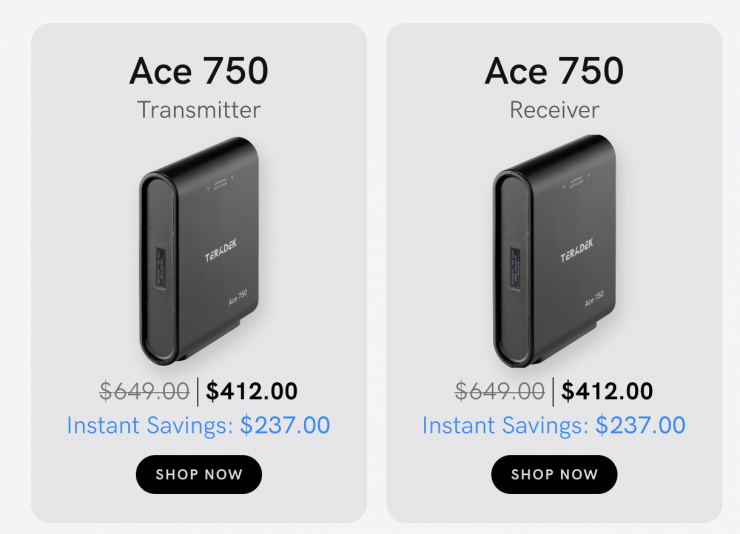Open the Ace 750 Transmitter product image
The width and height of the screenshot is (740, 534).
click(198, 252)
